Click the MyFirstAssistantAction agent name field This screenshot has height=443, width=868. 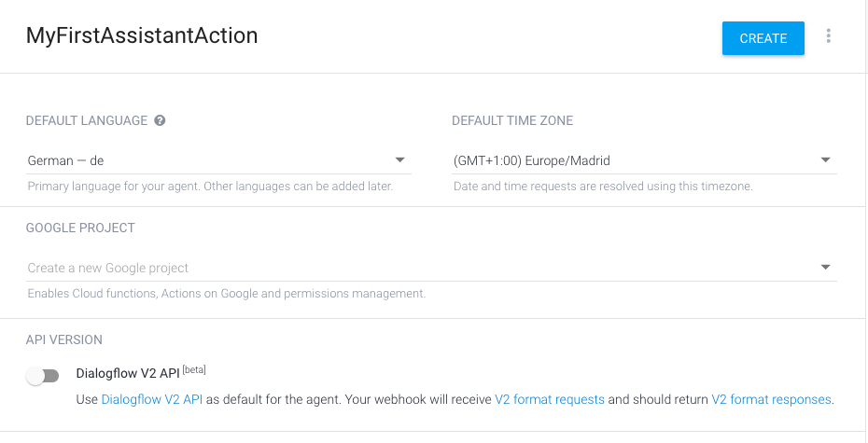(x=142, y=35)
